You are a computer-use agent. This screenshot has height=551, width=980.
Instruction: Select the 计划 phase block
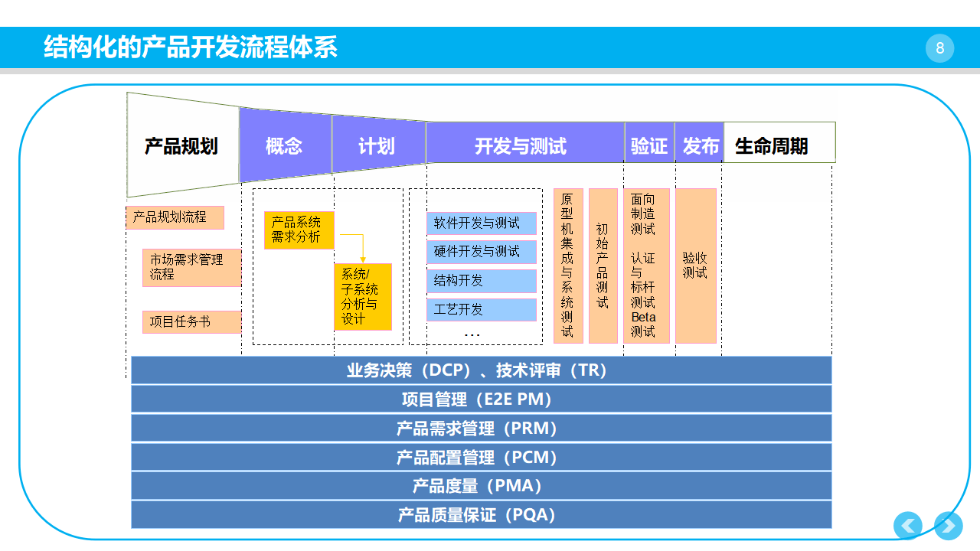(x=378, y=145)
